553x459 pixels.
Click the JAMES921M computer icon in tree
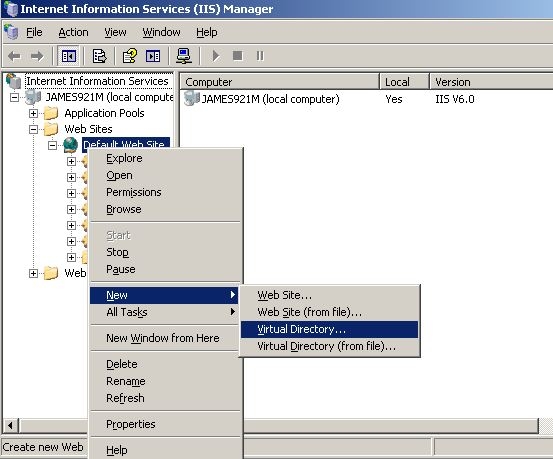pyautogui.click(x=33, y=97)
